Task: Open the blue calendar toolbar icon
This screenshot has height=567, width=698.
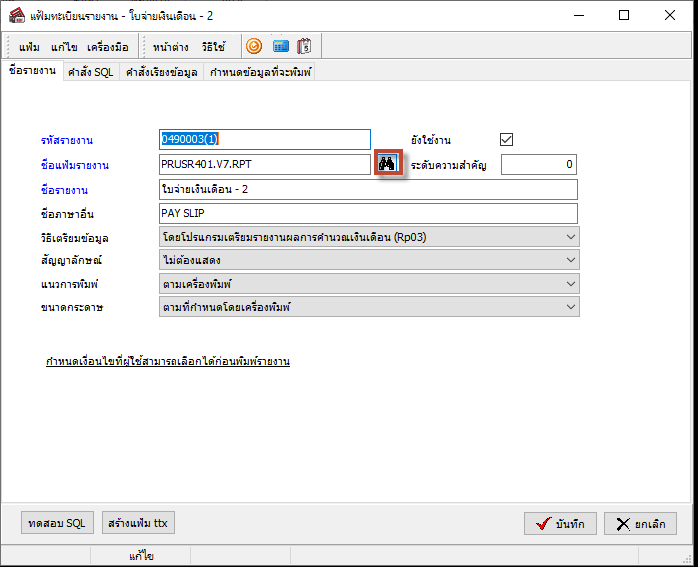Action: pos(281,46)
